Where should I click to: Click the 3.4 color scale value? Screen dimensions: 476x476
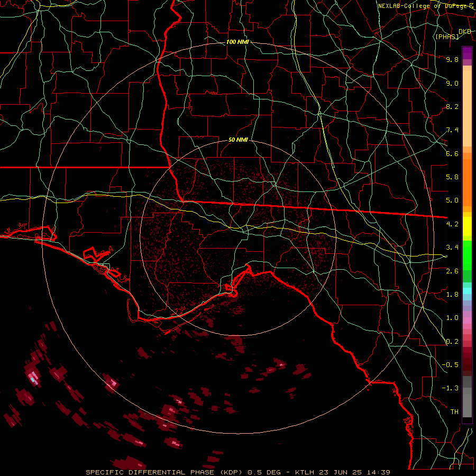pos(452,248)
